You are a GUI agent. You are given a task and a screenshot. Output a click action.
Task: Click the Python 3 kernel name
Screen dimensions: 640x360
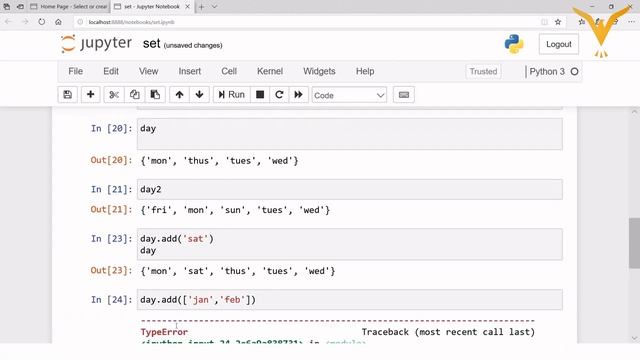[547, 71]
